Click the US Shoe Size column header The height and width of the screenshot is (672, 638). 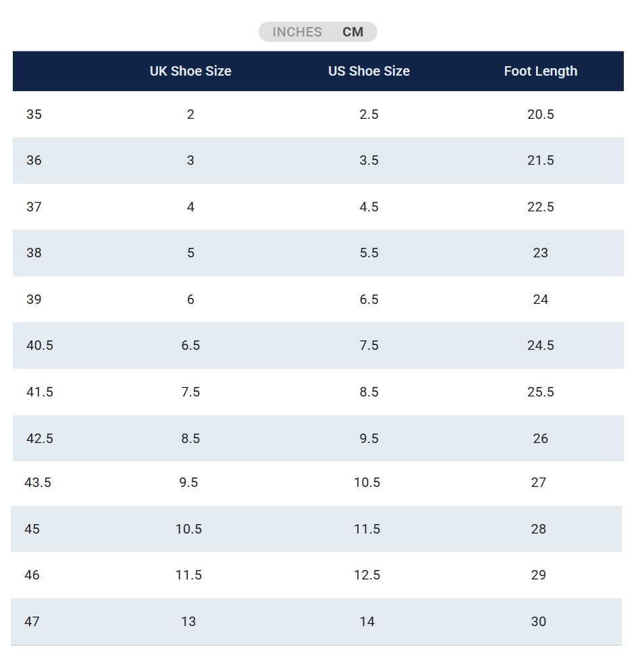click(369, 71)
